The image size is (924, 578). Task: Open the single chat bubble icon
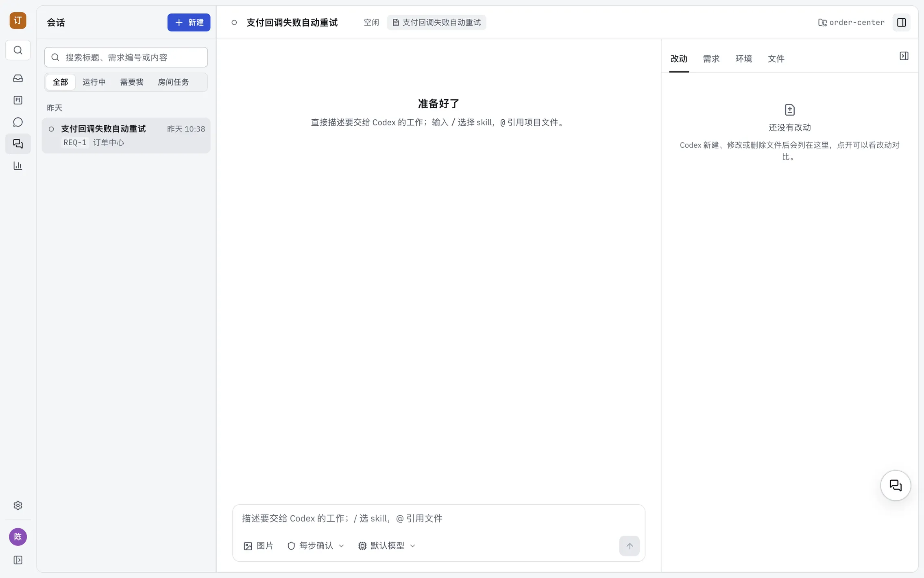click(x=18, y=122)
